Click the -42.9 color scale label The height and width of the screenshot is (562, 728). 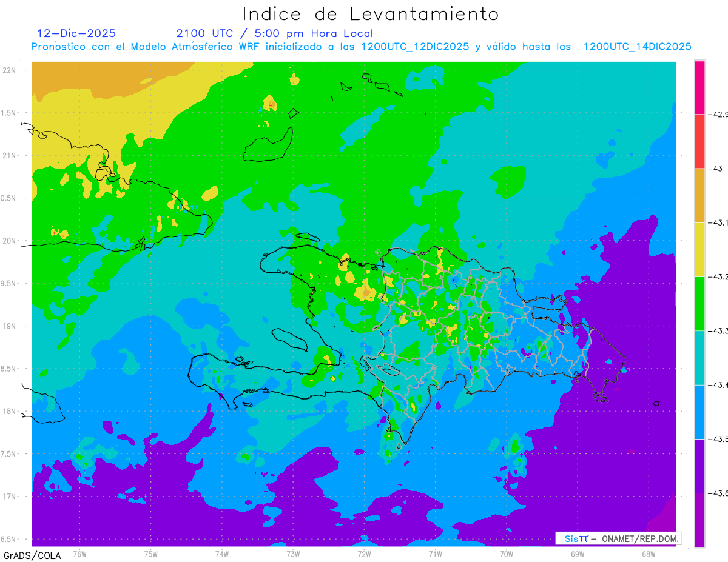tap(718, 114)
